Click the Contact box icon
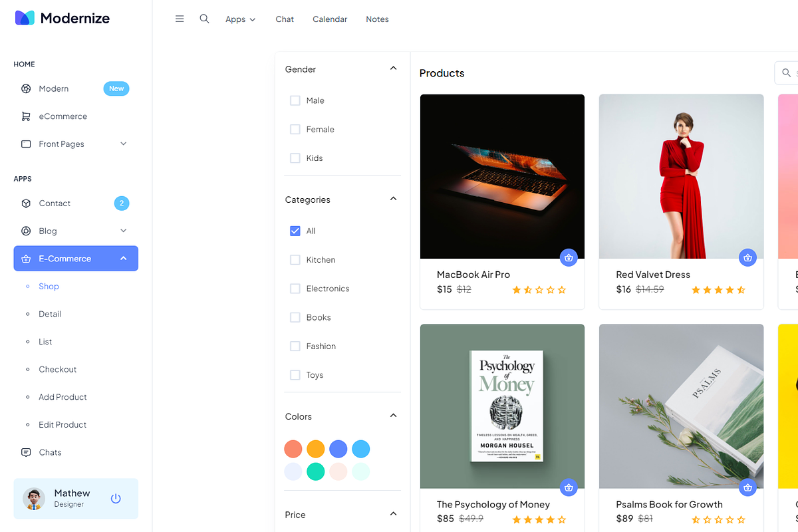 click(x=26, y=203)
